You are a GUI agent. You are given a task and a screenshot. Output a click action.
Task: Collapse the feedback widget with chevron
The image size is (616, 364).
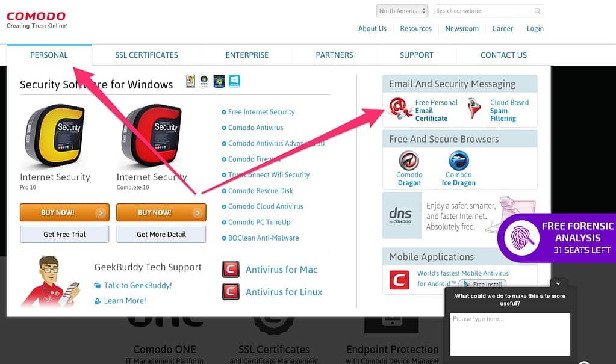pyautogui.click(x=558, y=283)
